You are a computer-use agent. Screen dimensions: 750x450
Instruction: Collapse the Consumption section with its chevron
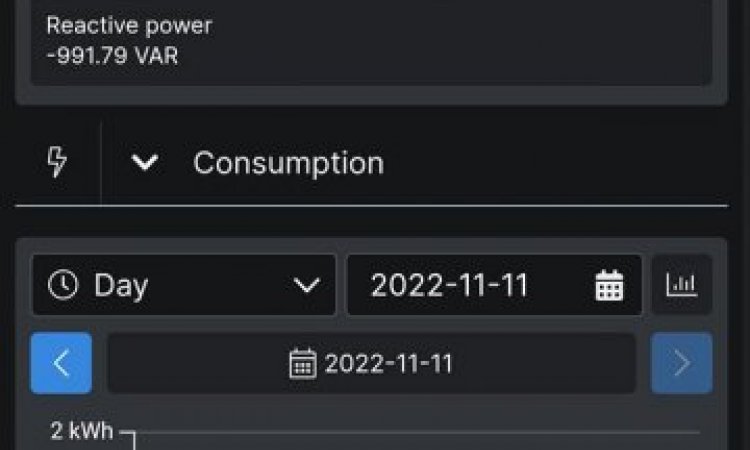[144, 163]
